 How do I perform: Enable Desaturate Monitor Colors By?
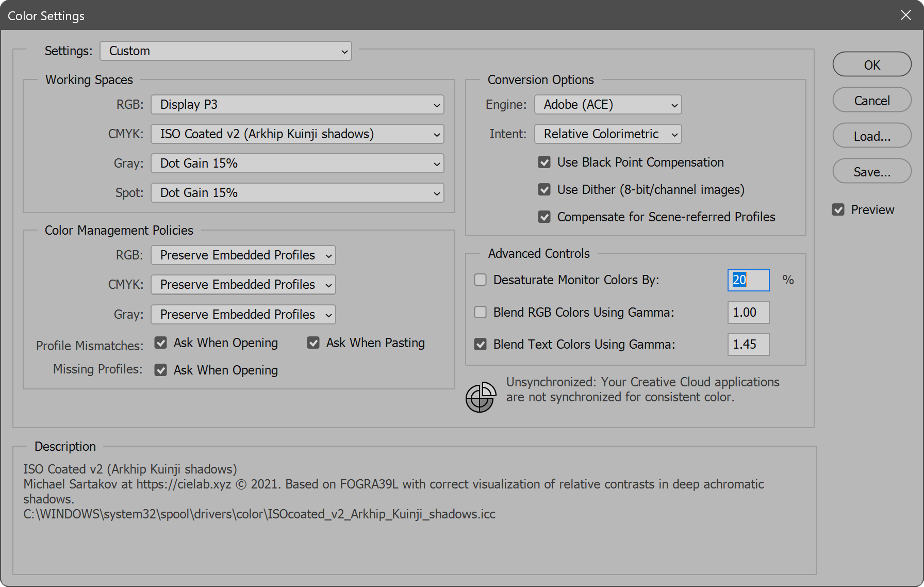tap(481, 280)
